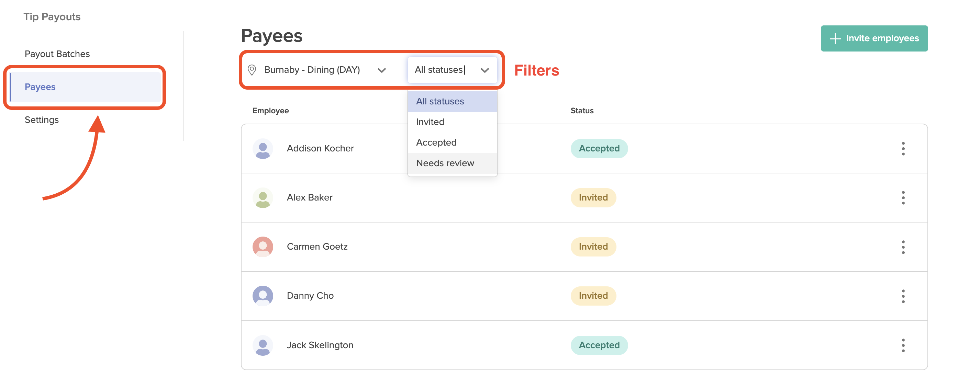Open Settings in Tip Payouts sidebar
980x388 pixels.
pos(42,120)
